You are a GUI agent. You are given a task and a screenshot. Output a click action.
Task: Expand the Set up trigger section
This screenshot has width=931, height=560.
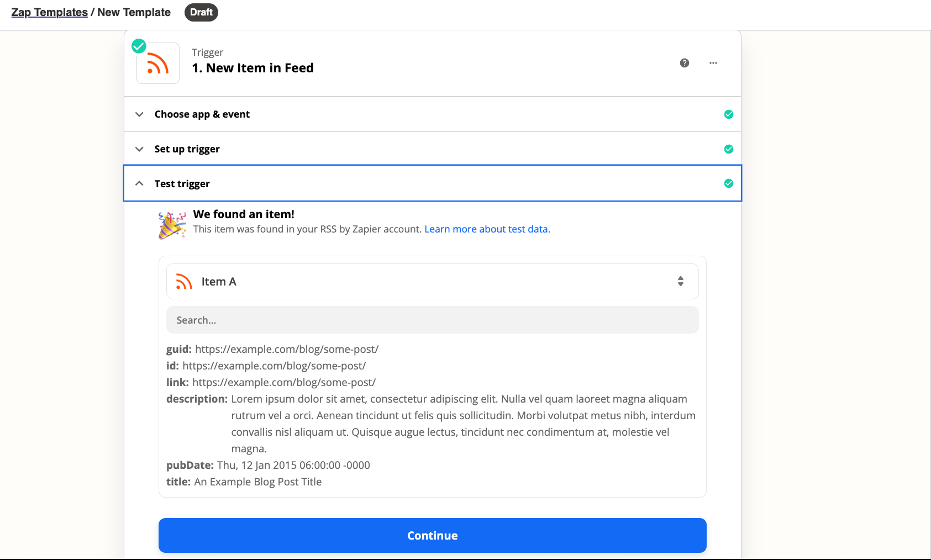(x=139, y=149)
